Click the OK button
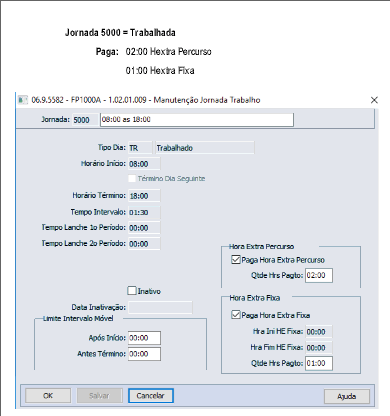This screenshot has height=416, width=390. [48, 396]
